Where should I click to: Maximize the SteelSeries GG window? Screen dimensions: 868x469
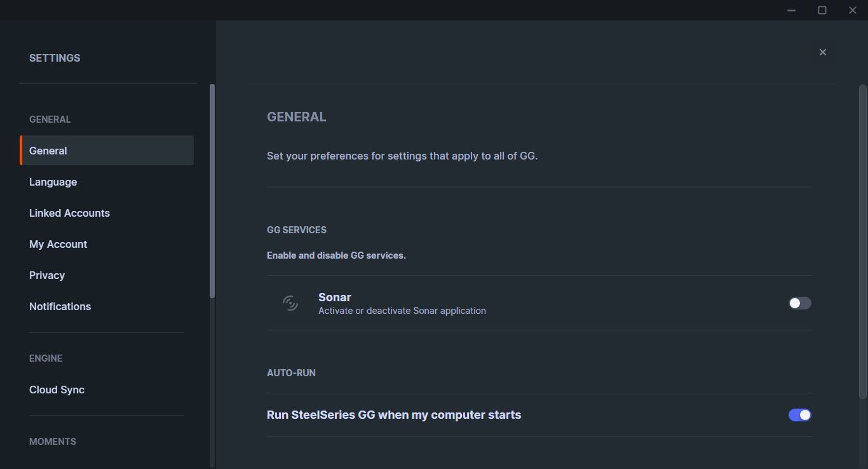point(822,10)
